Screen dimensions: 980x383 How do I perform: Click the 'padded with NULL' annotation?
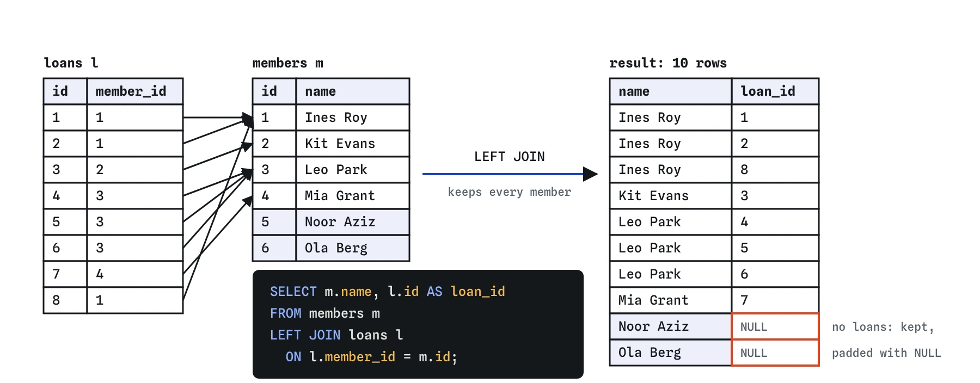click(886, 353)
